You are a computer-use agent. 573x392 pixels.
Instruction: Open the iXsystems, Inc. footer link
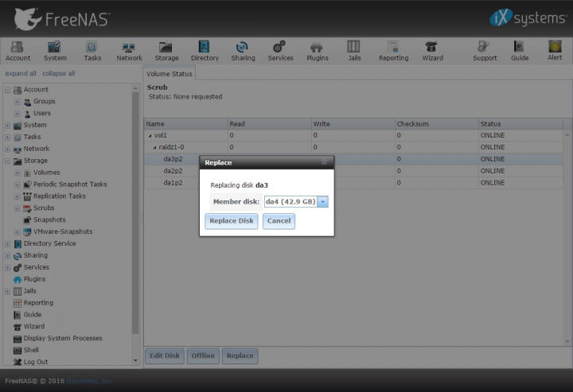pyautogui.click(x=90, y=381)
